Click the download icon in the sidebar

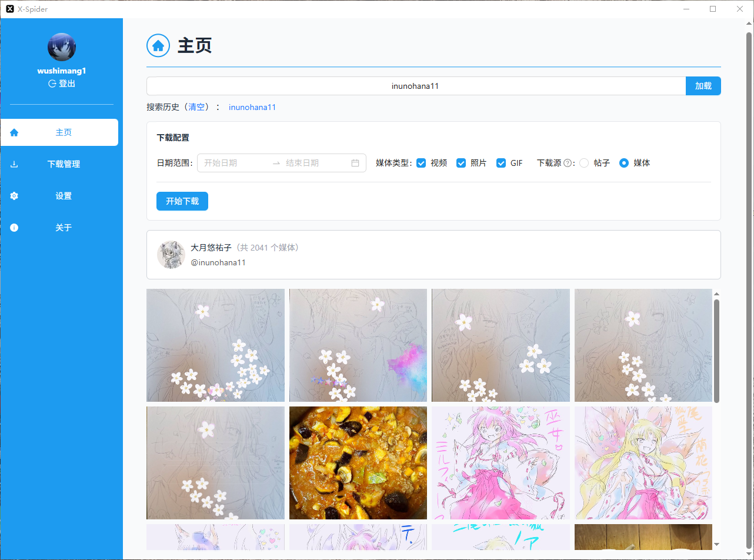(14, 165)
